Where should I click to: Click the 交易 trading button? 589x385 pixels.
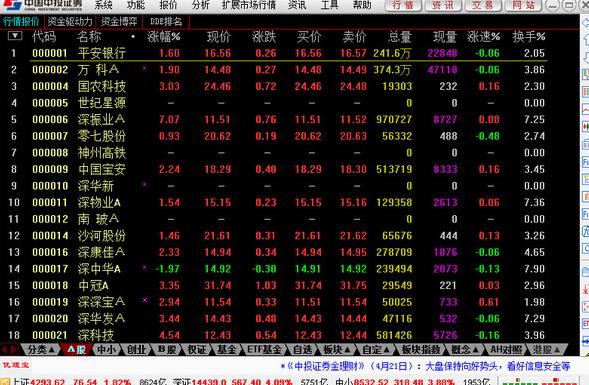click(483, 5)
